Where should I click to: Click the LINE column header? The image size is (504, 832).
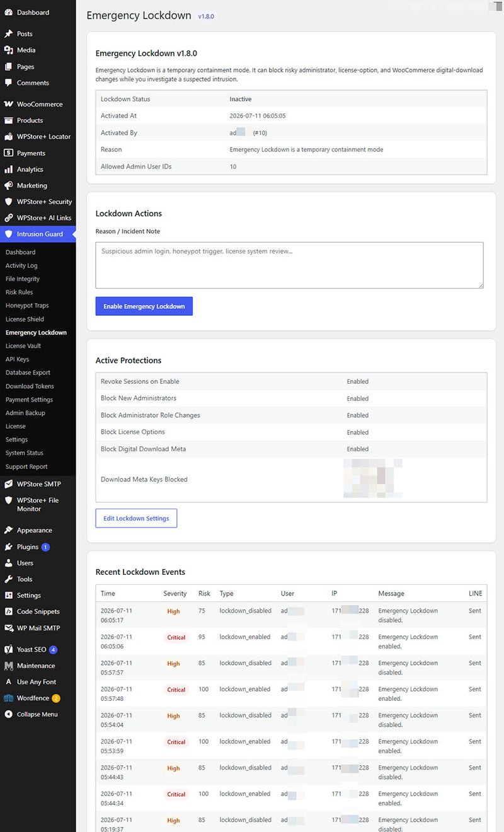(475, 594)
